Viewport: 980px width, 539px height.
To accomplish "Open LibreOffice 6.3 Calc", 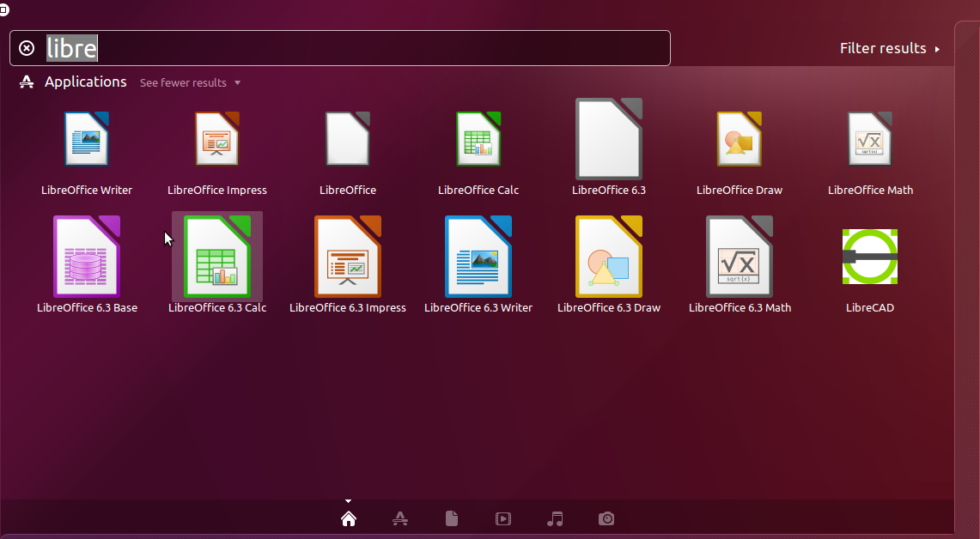I will (x=217, y=257).
